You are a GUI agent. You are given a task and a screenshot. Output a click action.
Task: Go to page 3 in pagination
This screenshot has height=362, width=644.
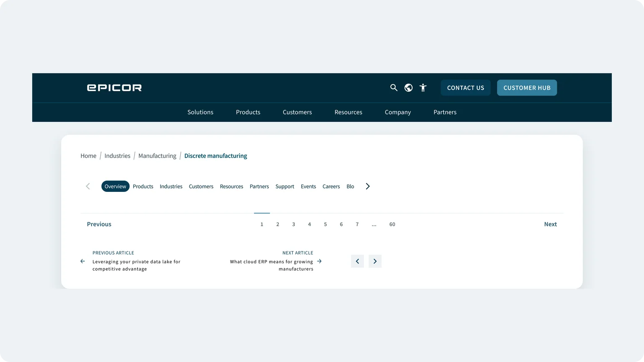tap(293, 224)
